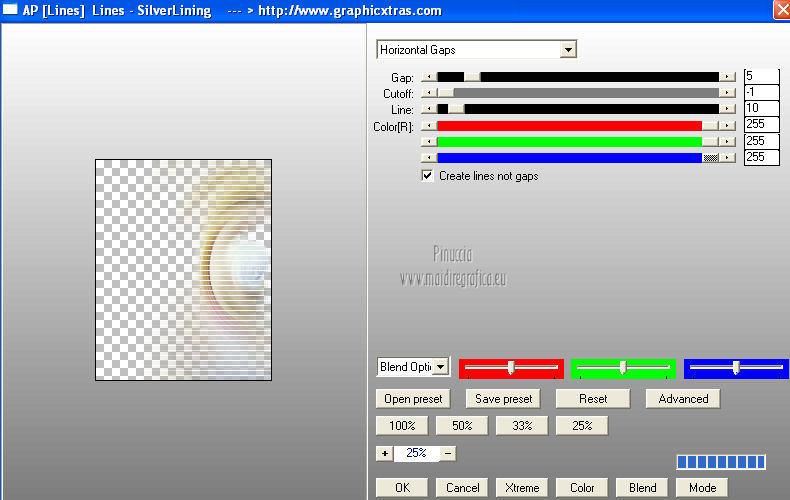790x500 pixels.
Task: Set preview zoom to 100%
Action: tap(402, 425)
